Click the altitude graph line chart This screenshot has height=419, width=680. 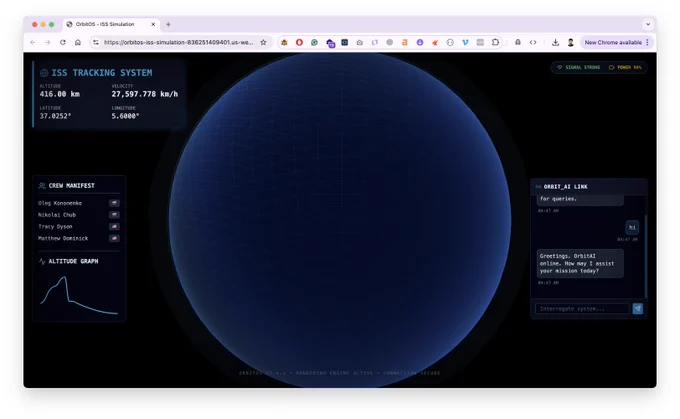(79, 295)
